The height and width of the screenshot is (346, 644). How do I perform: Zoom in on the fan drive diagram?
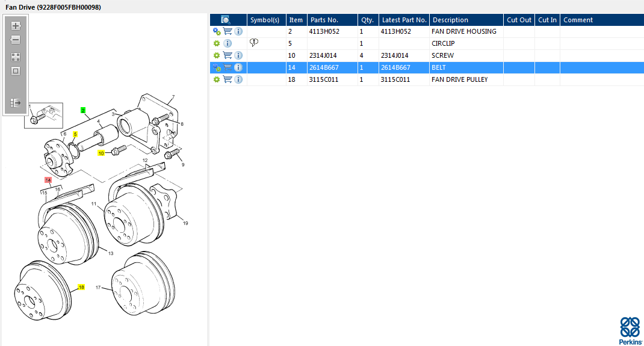(16, 26)
